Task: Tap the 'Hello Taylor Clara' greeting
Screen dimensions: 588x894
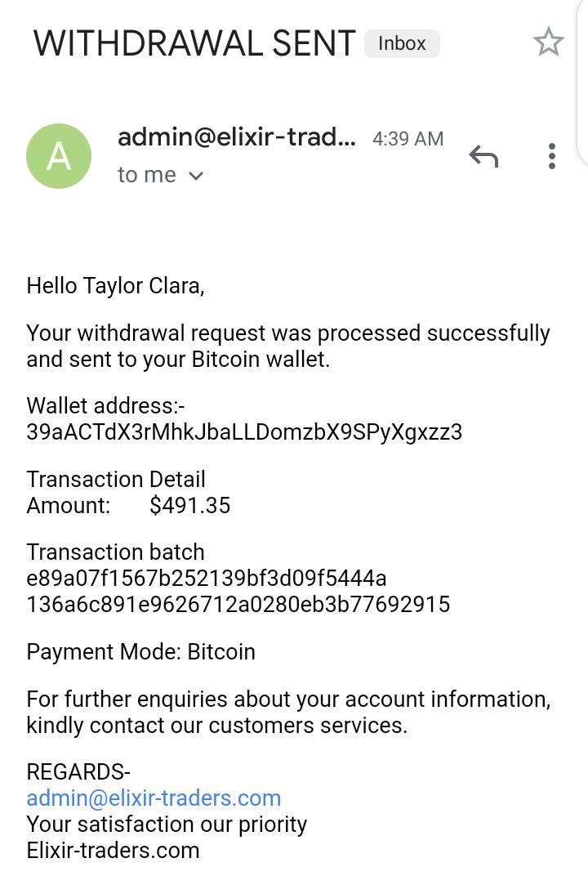Action: 116,286
